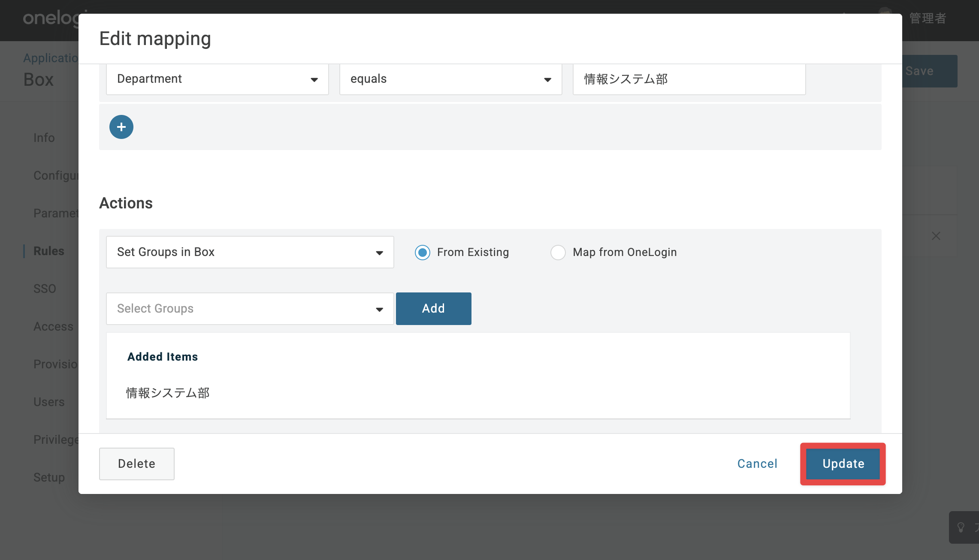Open the Set Groups in Box dropdown
979x560 pixels.
tap(250, 252)
